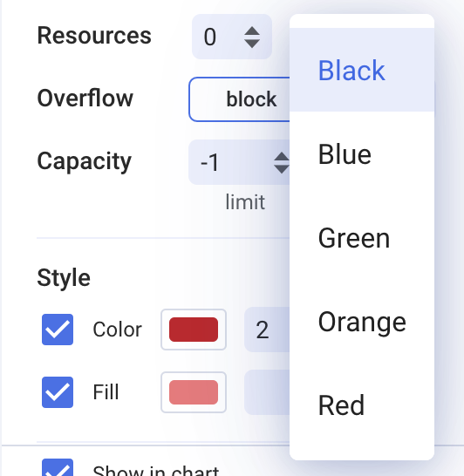Click the Resources number field
Image resolution: width=464 pixels, height=476 pixels.
point(232,37)
